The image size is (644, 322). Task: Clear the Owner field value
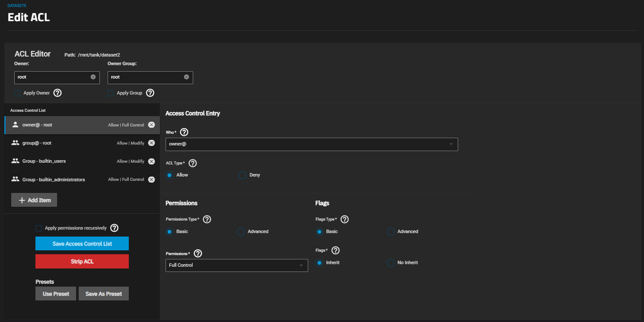pyautogui.click(x=93, y=77)
